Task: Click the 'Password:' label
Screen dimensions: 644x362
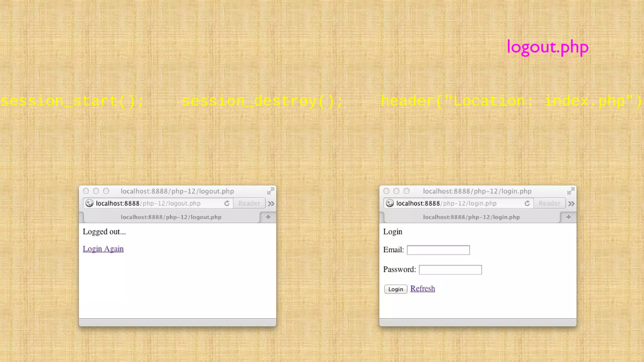Action: coord(399,269)
